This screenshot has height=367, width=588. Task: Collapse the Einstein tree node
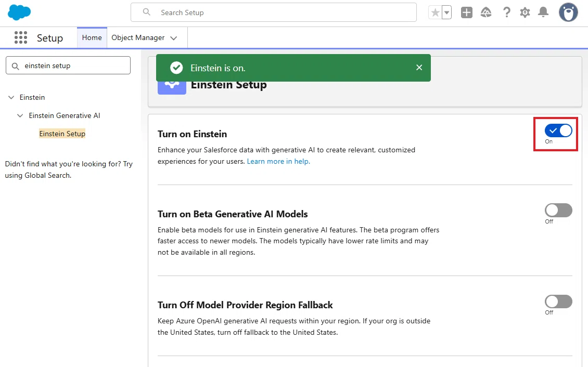pyautogui.click(x=11, y=97)
